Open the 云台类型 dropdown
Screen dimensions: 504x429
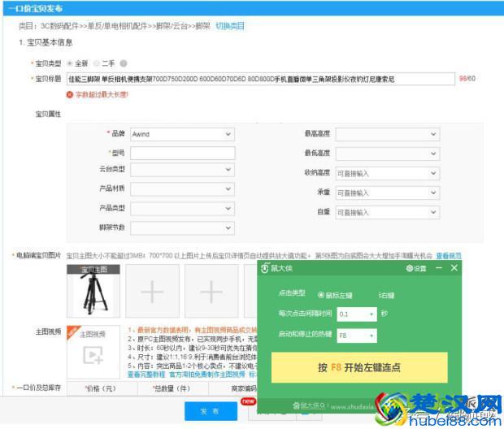click(182, 169)
